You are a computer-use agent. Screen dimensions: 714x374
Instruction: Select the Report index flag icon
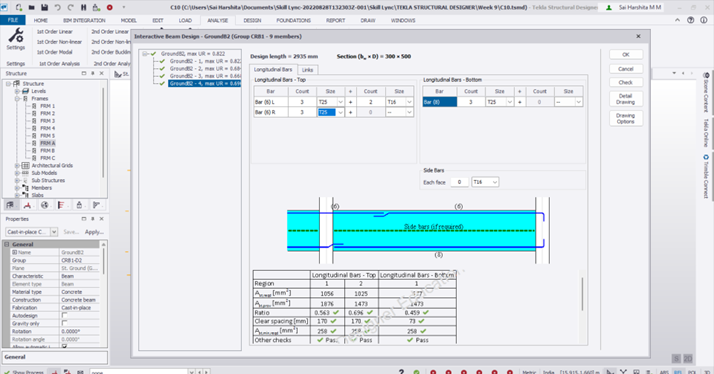[97, 205]
